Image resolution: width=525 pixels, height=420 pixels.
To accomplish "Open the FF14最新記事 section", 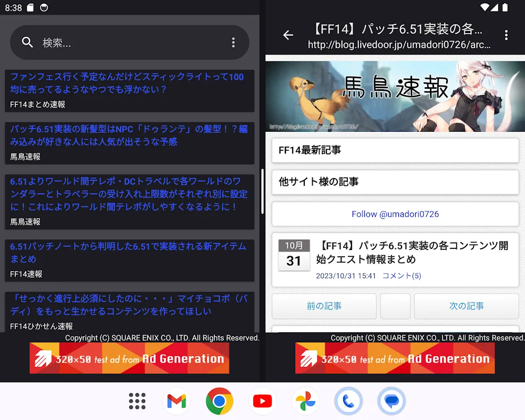I will click(x=394, y=151).
